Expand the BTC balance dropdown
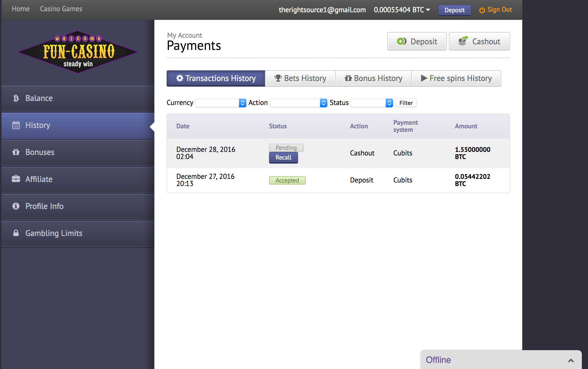Viewport: 588px width, 369px height. point(402,10)
